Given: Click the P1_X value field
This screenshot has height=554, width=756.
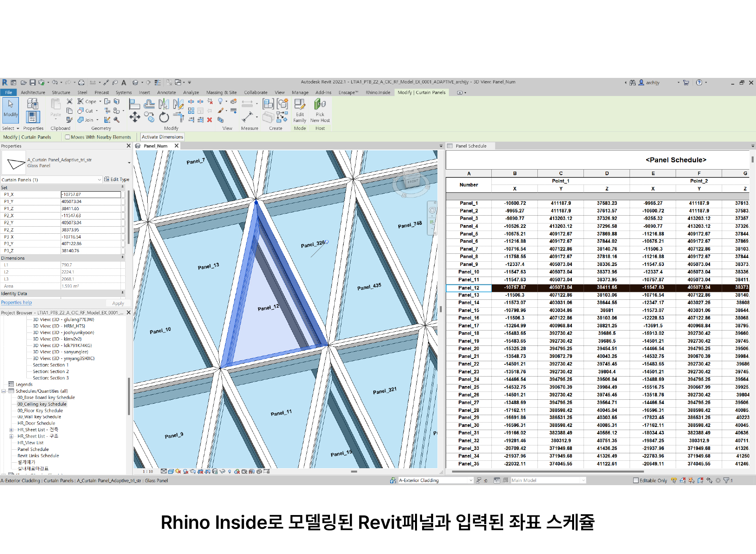Looking at the screenshot, I should [91, 194].
